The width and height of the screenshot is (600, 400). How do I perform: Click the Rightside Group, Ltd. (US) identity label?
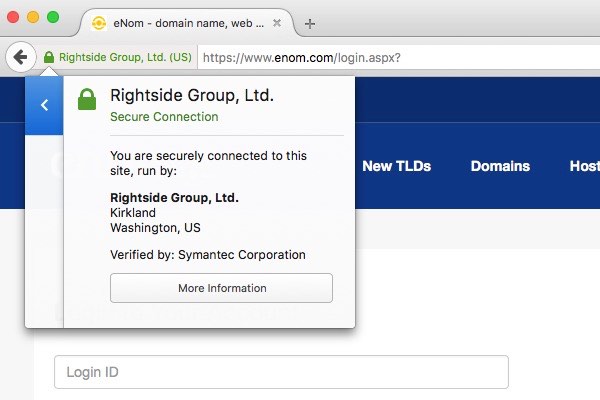pyautogui.click(x=125, y=58)
